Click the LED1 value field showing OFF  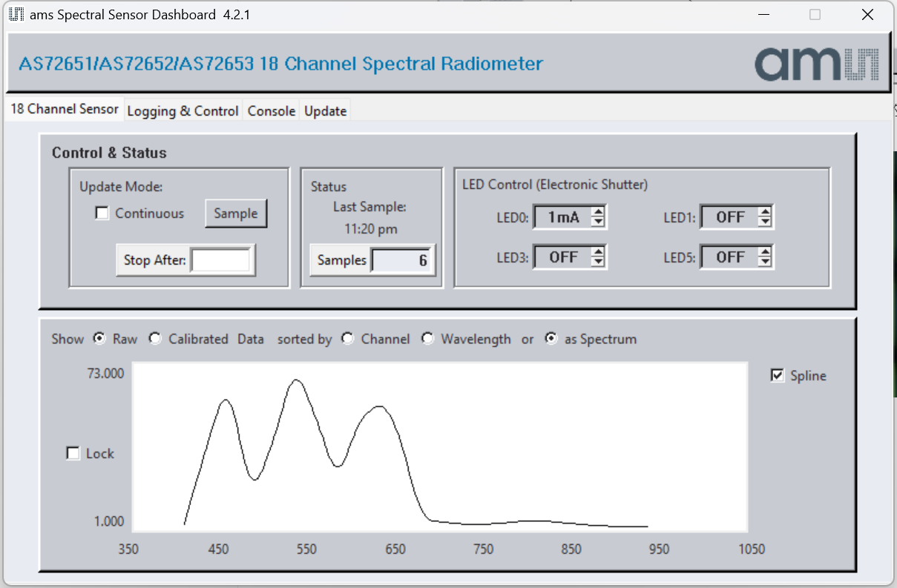[x=730, y=217]
